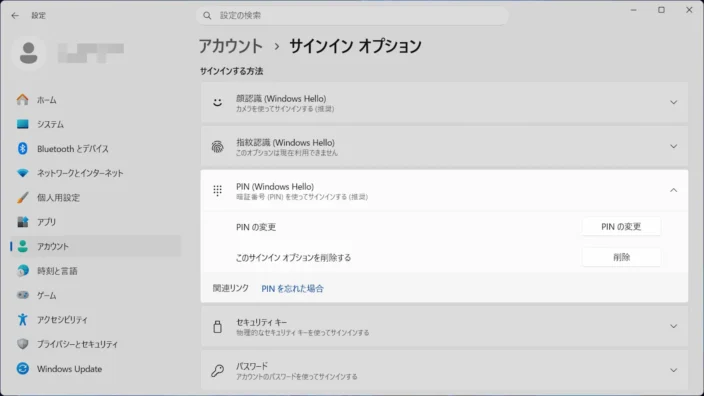This screenshot has width=704, height=396.
Task: Click the privacy shield icon
Action: pyautogui.click(x=22, y=344)
